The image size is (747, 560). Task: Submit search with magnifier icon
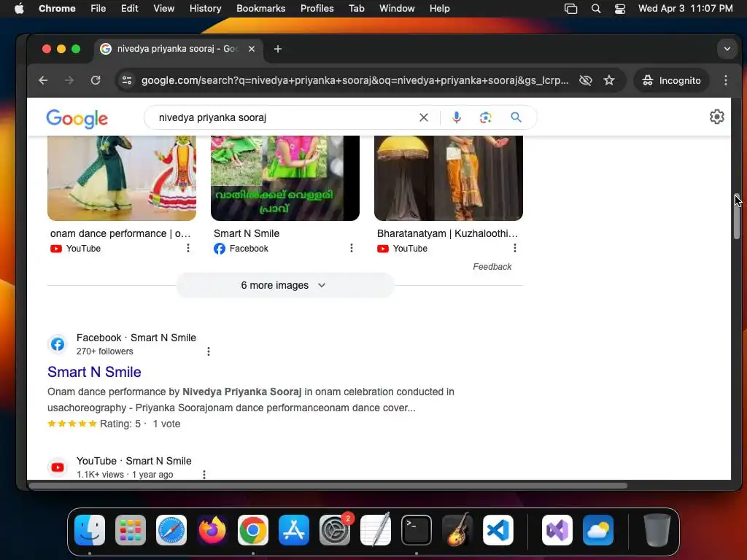click(516, 117)
